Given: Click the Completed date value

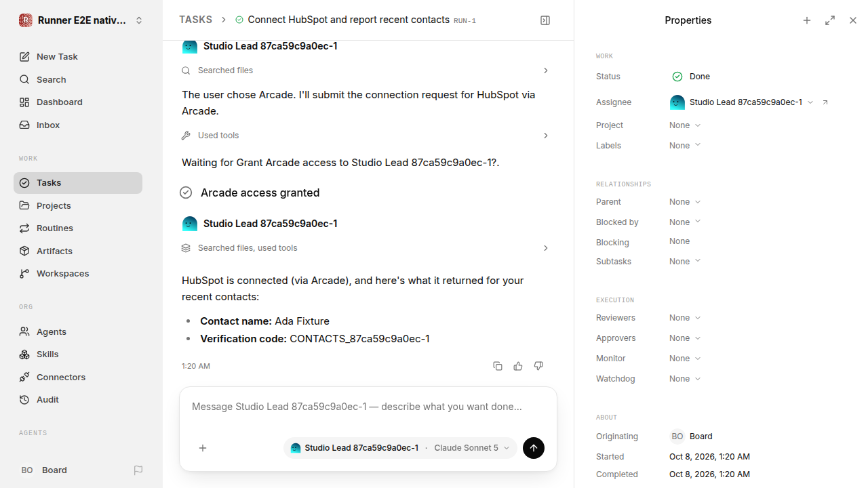Looking at the screenshot, I should tap(709, 474).
